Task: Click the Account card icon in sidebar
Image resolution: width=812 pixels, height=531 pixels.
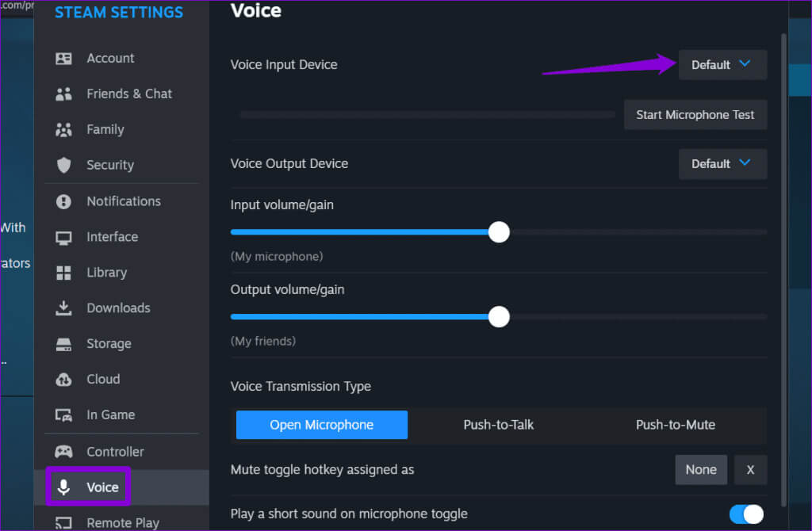Action: pos(64,59)
